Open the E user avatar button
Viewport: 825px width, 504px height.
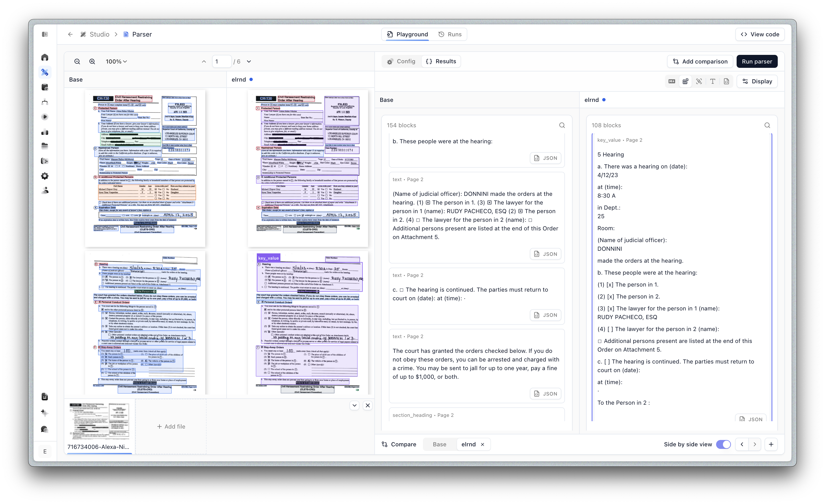tap(45, 451)
